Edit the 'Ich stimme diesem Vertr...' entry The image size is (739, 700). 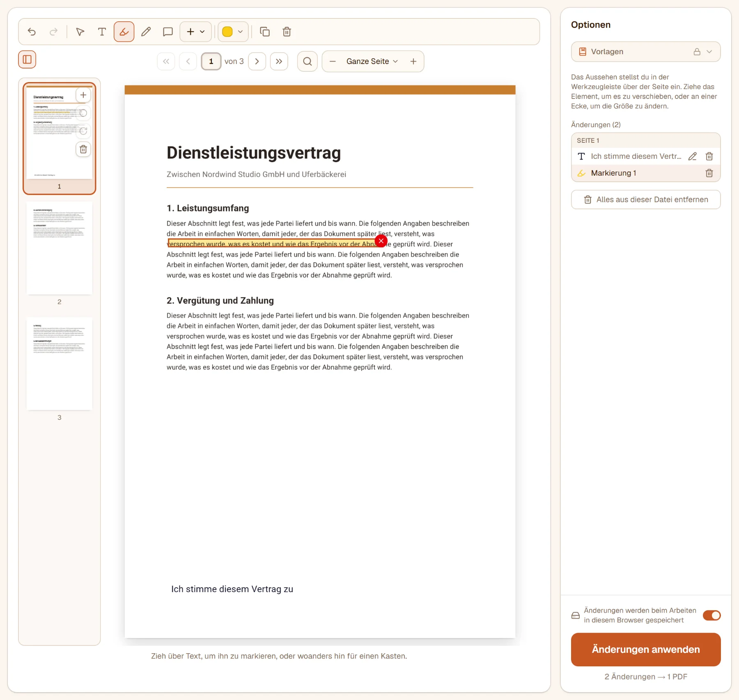[693, 156]
